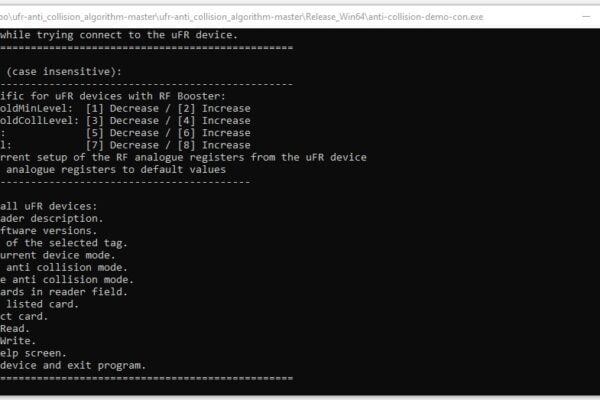Click the 'analogue registers to default values' line
Screen dimensions: 600x400
click(x=116, y=170)
